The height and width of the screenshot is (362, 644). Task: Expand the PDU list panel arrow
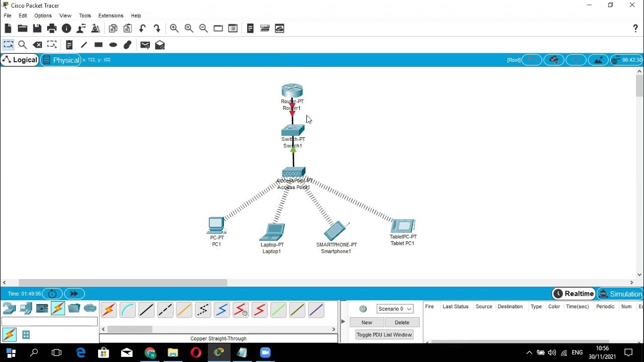point(343,321)
